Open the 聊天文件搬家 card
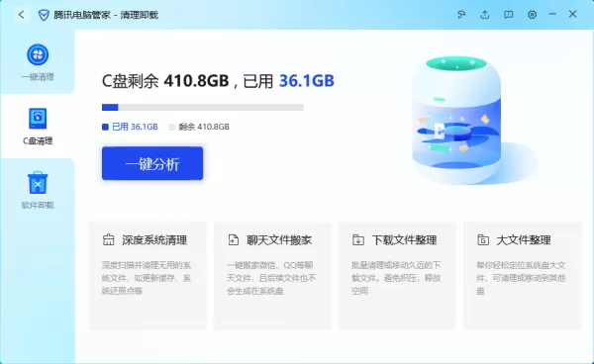594x364 pixels. 272,276
